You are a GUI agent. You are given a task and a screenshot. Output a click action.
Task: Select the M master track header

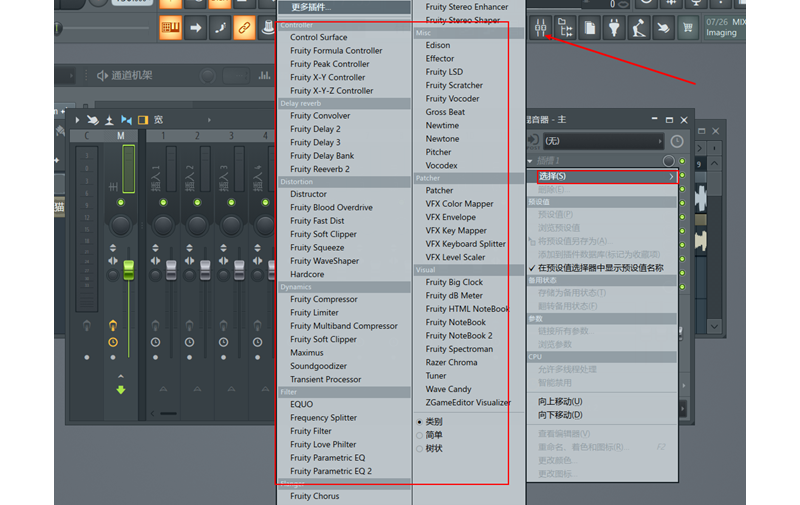[x=121, y=136]
